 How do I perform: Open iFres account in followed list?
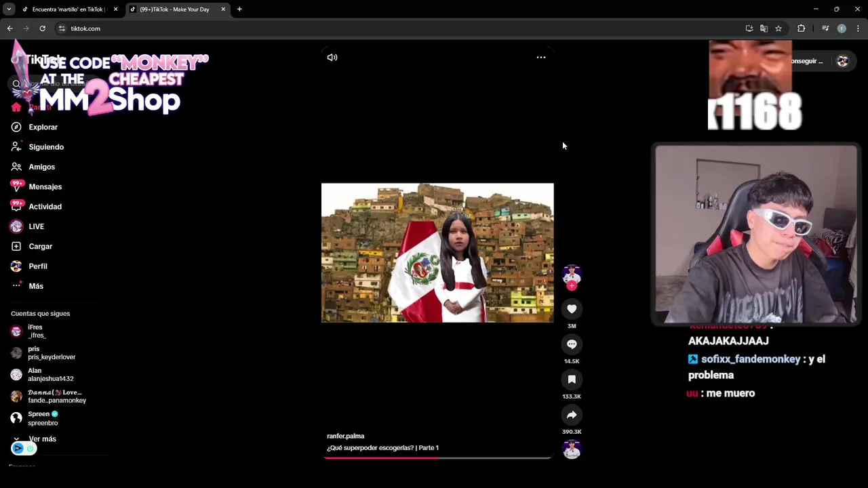pos(37,331)
